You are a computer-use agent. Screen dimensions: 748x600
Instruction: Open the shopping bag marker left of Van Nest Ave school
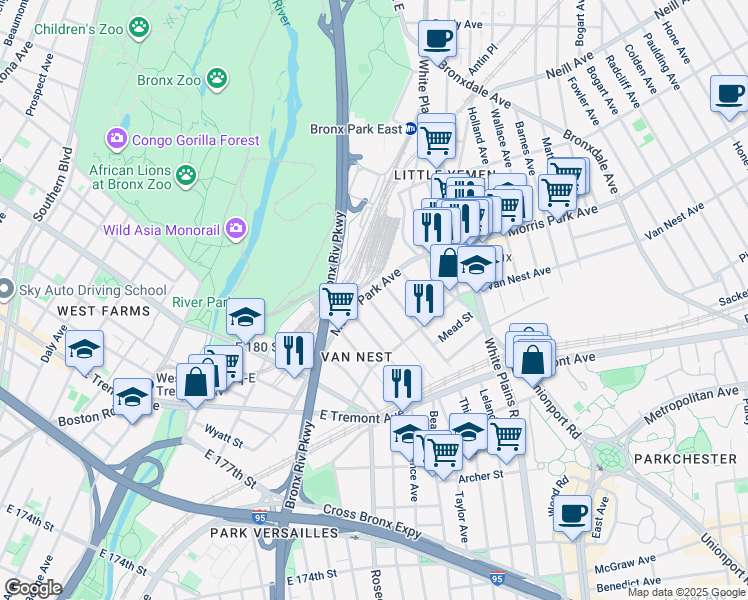click(447, 264)
